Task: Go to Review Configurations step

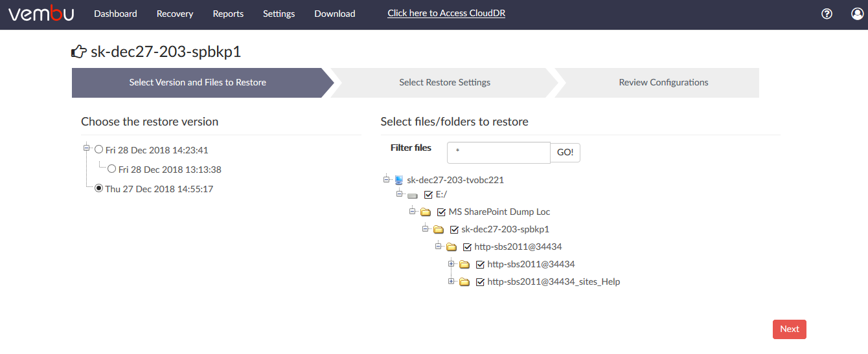Action: [657, 82]
